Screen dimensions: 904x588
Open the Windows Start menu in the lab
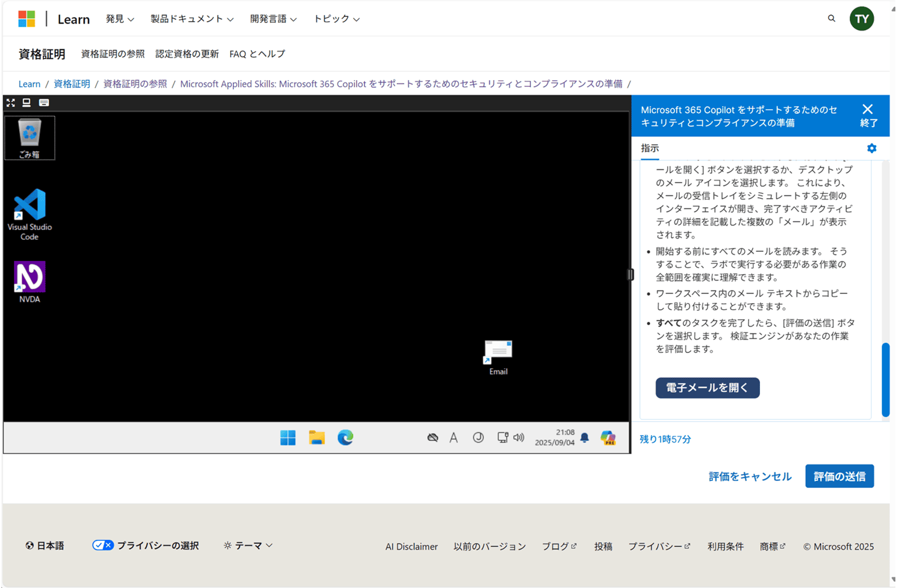pyautogui.click(x=288, y=438)
